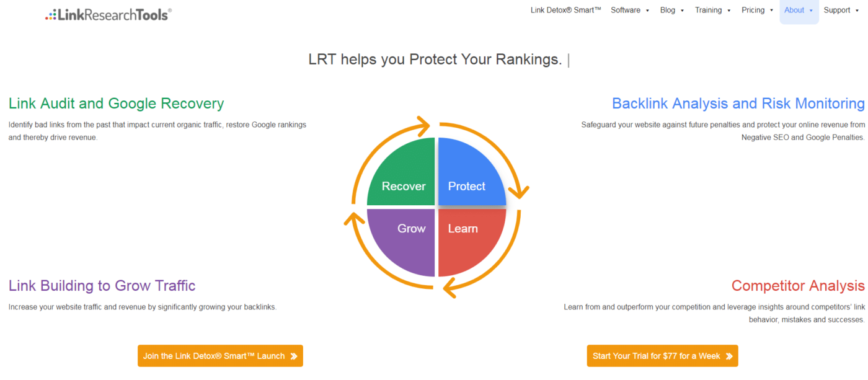Image resolution: width=868 pixels, height=380 pixels.
Task: Select the red Learn quadrant
Action: point(472,242)
